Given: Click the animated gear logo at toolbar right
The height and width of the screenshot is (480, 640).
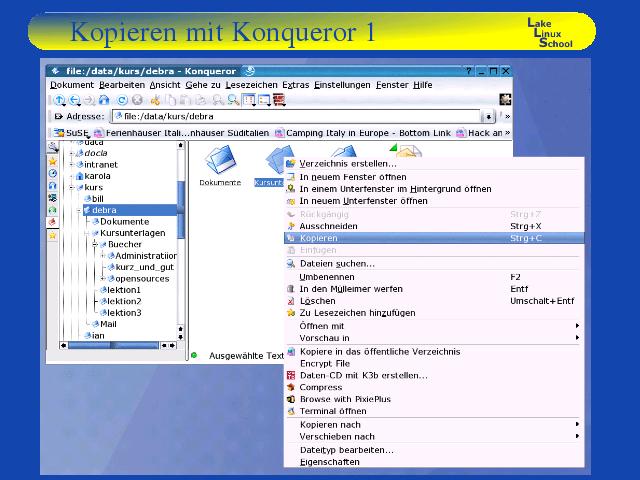Looking at the screenshot, I should pos(505,99).
